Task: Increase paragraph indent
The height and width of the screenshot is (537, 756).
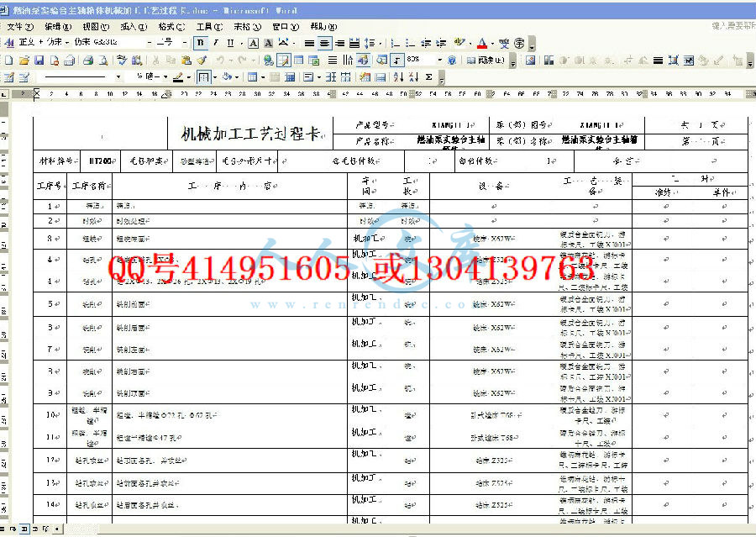Action: 441,43
